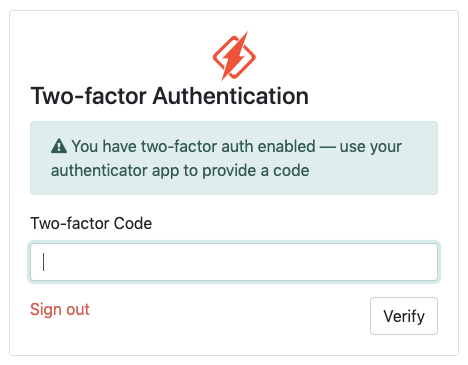
Task: Click inside the highlighted authentication code field
Action: (x=234, y=262)
